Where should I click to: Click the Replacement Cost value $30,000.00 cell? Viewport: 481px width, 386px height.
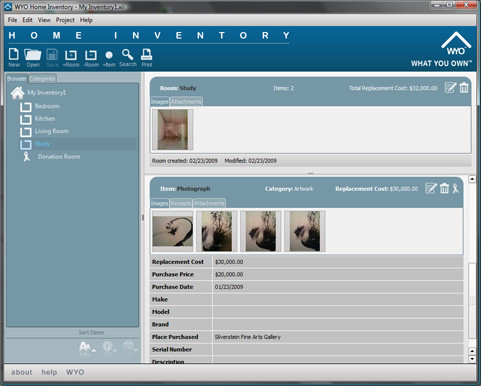coord(338,262)
